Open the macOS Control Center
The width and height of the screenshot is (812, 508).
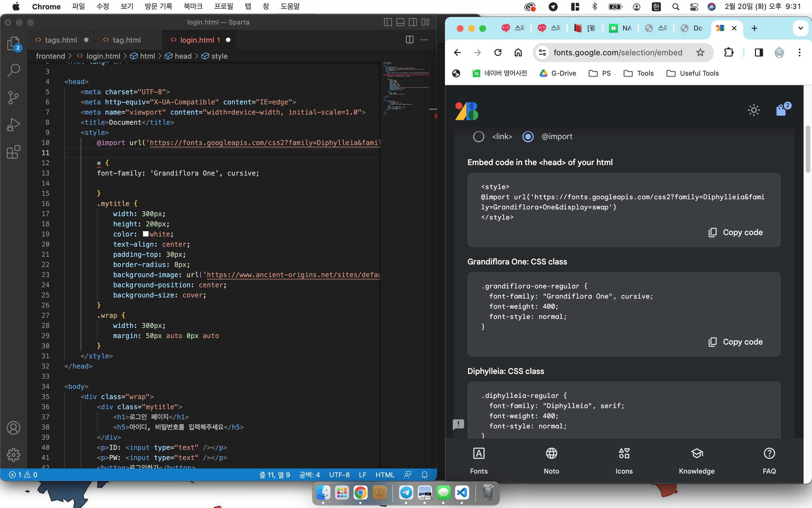[694, 7]
